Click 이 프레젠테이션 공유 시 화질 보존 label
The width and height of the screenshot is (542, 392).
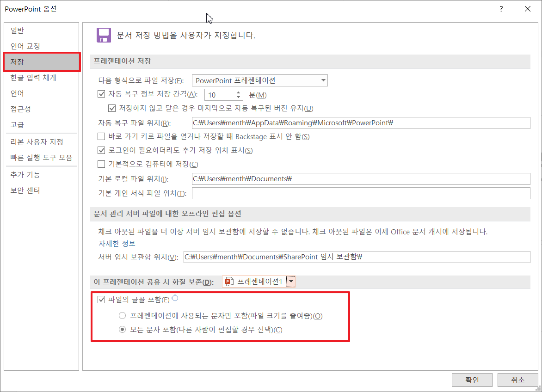pos(154,282)
